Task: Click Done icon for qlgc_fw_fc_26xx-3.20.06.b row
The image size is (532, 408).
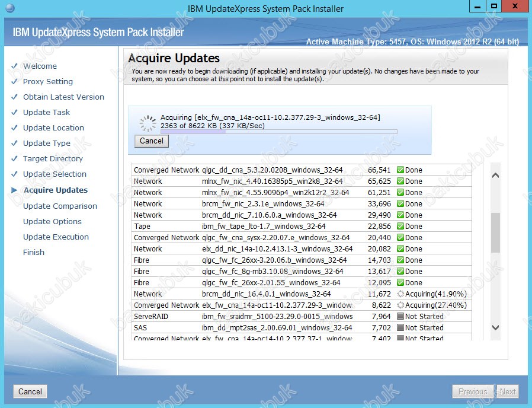Action: 400,260
